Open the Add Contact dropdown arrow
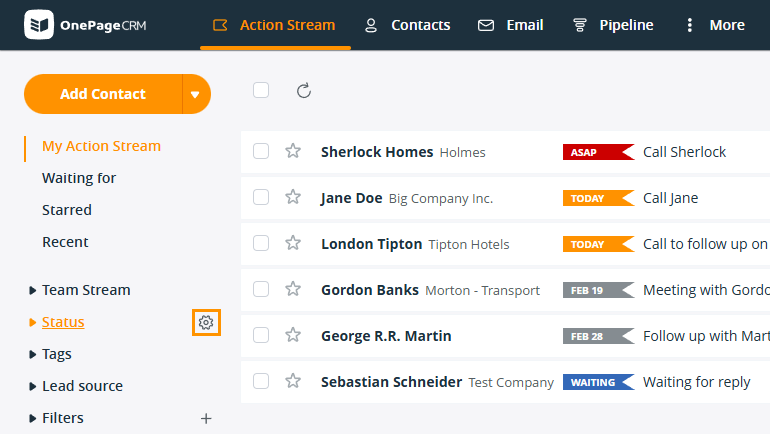Image resolution: width=770 pixels, height=434 pixels. [x=196, y=94]
